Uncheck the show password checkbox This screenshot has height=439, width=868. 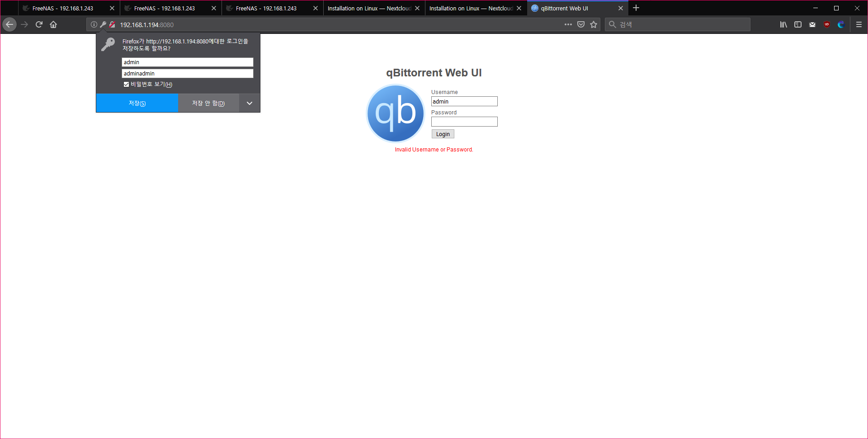[x=126, y=84]
